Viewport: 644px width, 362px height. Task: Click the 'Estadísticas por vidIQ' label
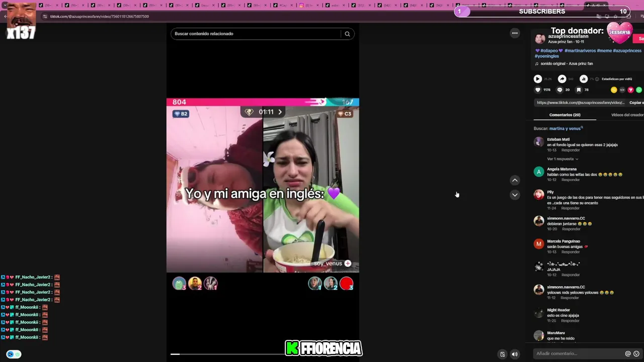616,79
